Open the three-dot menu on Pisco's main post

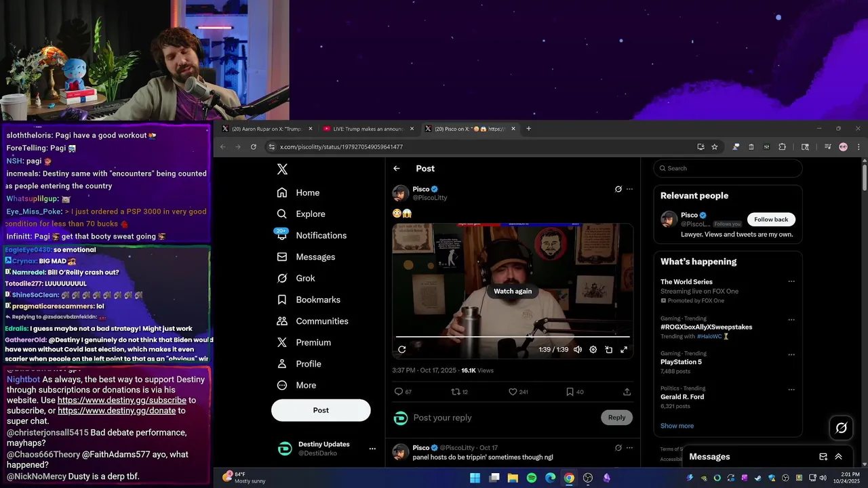(629, 189)
